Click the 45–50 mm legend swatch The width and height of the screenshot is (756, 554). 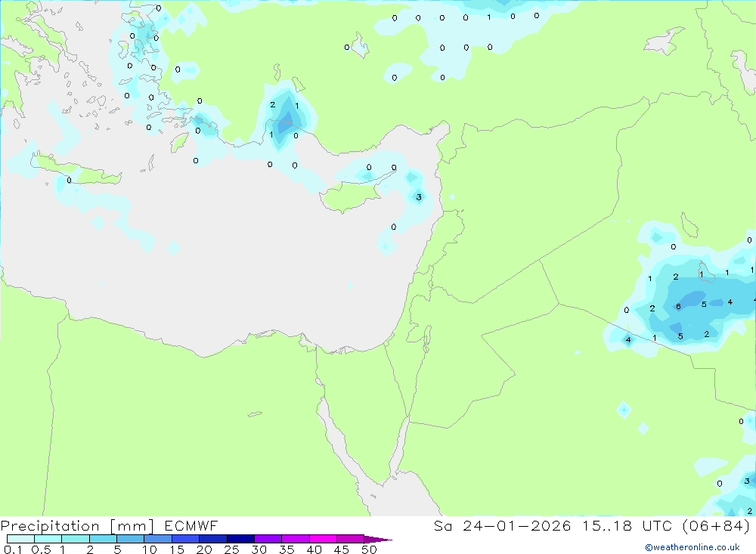(350, 539)
